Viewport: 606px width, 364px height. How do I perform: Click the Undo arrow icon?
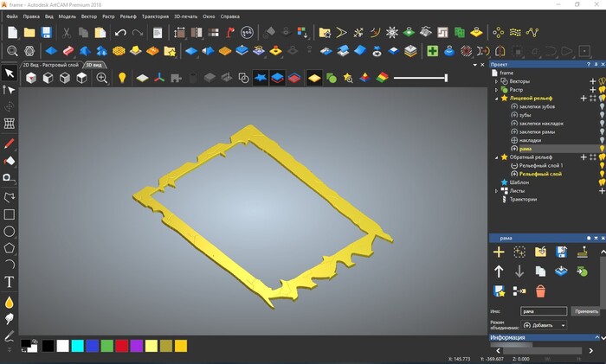[x=119, y=33]
